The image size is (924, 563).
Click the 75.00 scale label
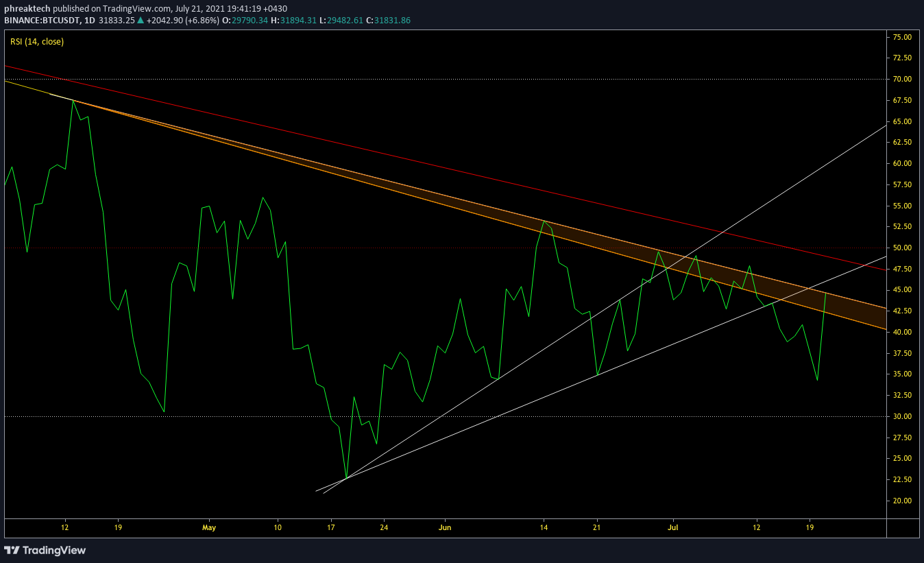pyautogui.click(x=901, y=37)
